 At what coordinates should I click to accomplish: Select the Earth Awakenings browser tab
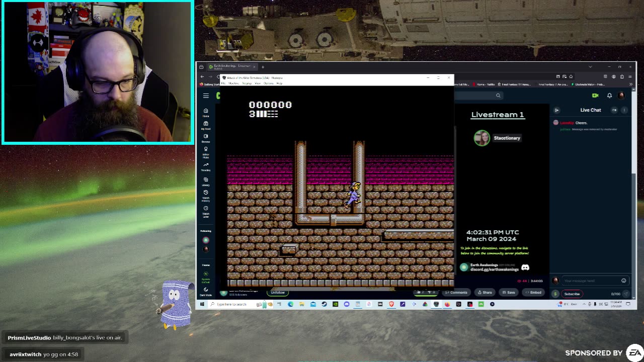pos(231,66)
